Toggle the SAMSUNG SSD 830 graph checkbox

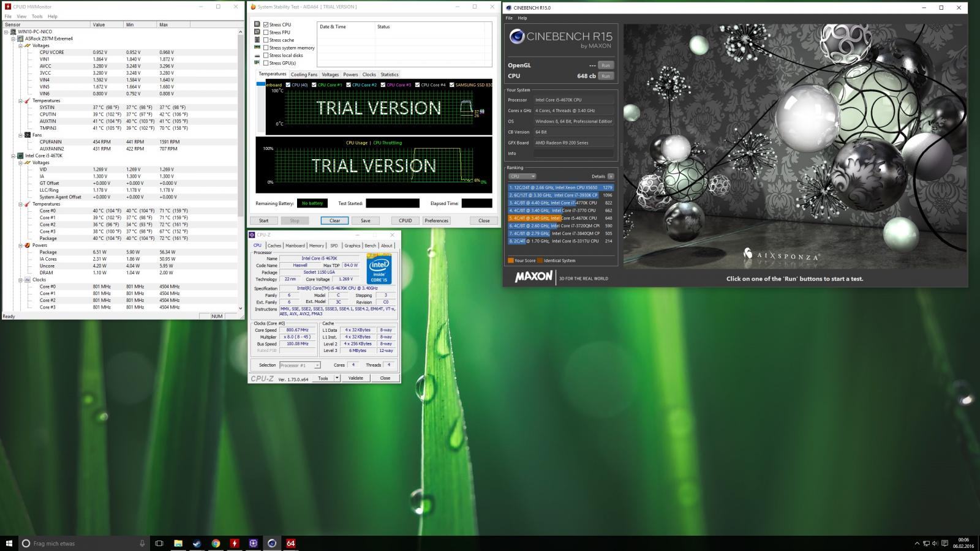[452, 85]
